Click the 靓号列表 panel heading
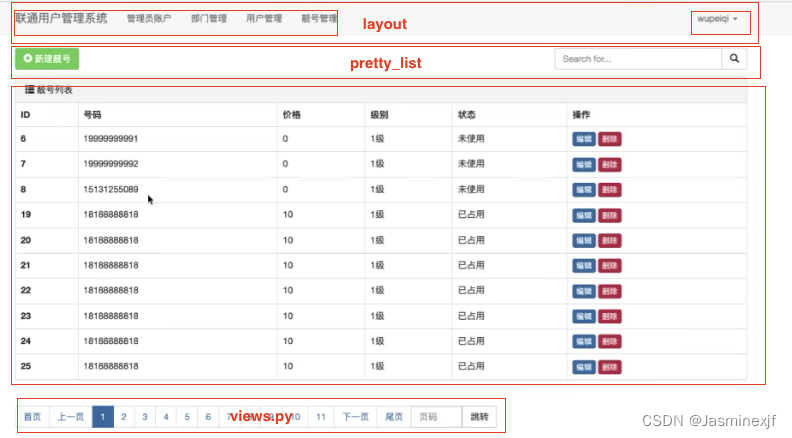This screenshot has height=438, width=792. tap(49, 90)
